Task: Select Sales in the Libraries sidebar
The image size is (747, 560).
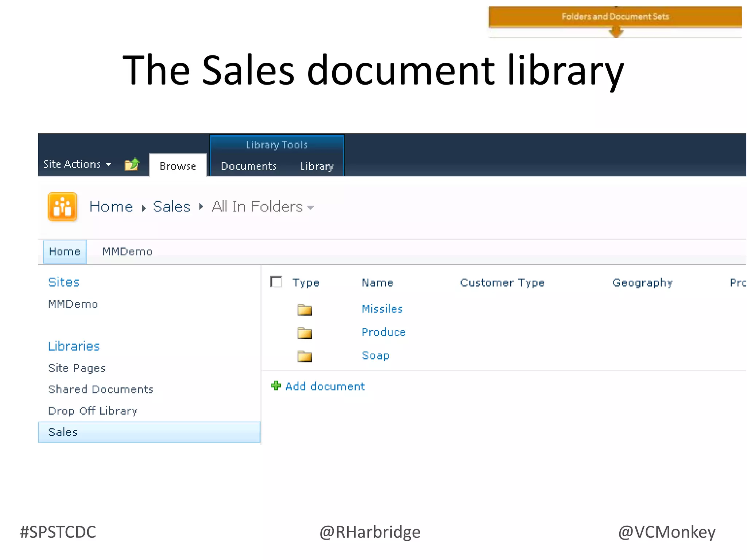Action: click(x=63, y=432)
